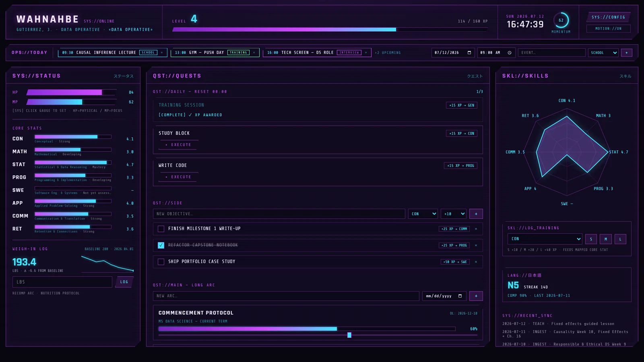Delete Ship Portfolio Case Study quest

click(476, 262)
